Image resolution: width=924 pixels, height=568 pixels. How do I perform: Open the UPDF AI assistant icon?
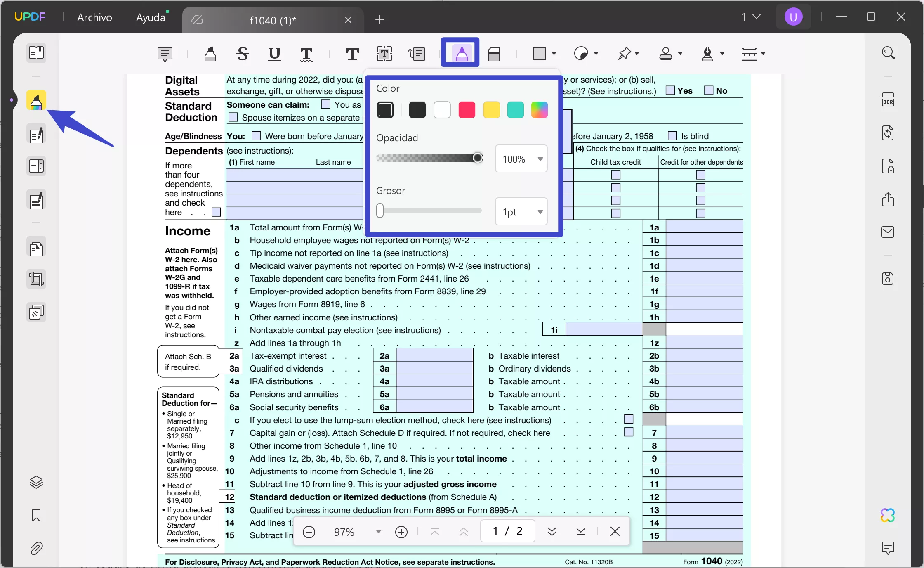(888, 515)
